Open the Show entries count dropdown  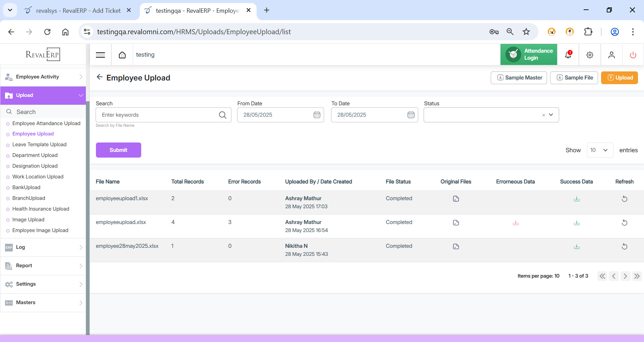[x=600, y=150]
